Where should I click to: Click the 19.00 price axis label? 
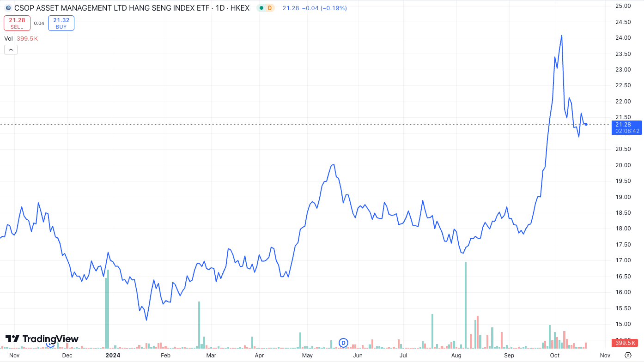tap(623, 197)
